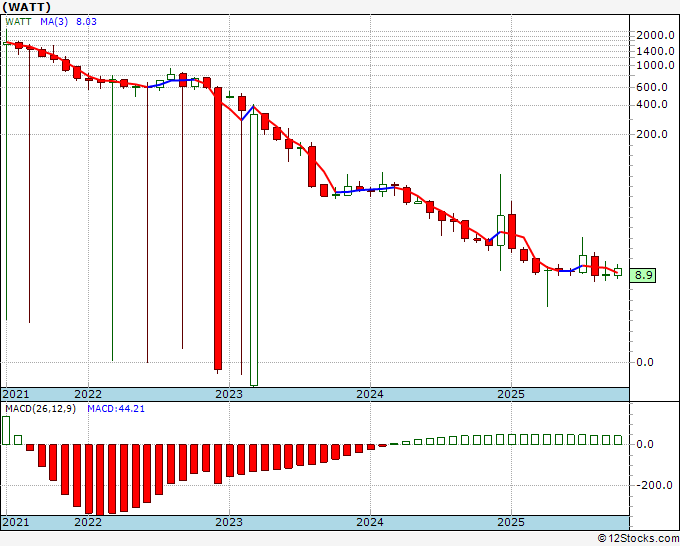The width and height of the screenshot is (680, 546).
Task: Click the MACD:44.21 value readout
Action: (x=116, y=409)
